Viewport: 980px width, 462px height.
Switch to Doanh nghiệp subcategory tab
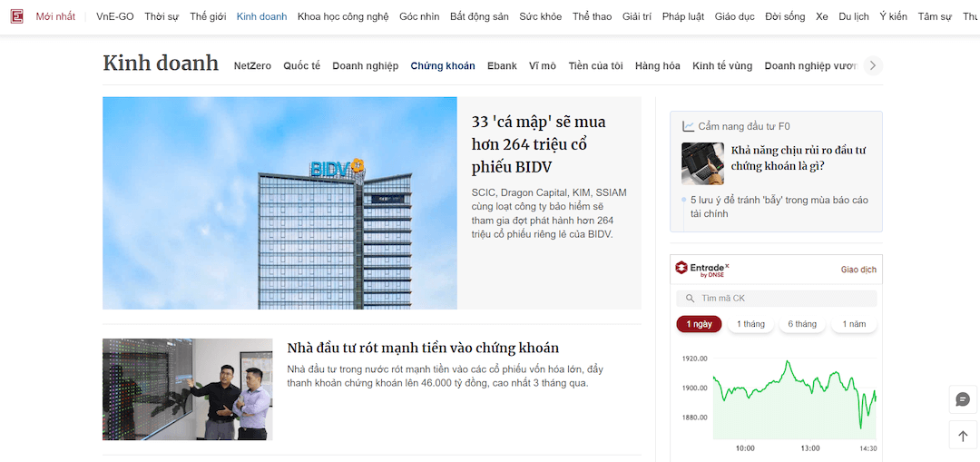tap(365, 65)
